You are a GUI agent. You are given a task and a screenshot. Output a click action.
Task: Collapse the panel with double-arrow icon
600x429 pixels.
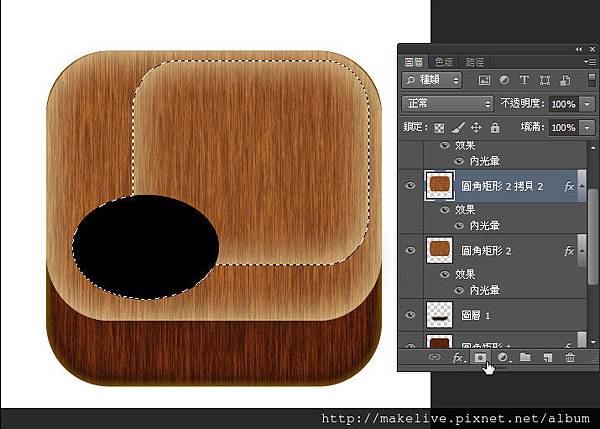[x=579, y=49]
